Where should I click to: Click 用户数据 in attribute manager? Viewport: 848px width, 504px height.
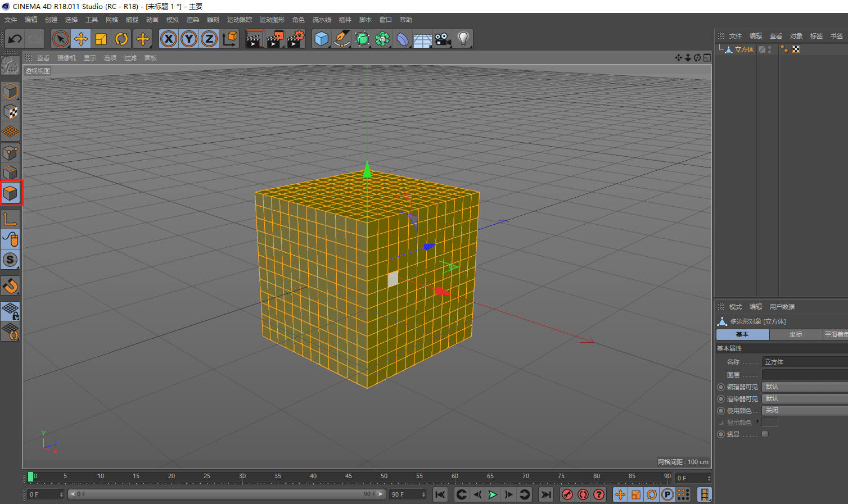point(782,307)
